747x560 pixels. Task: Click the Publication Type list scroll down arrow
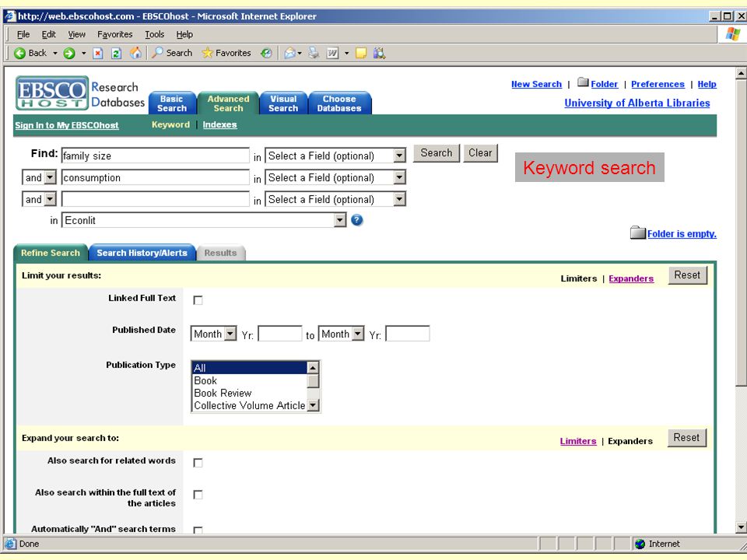point(313,405)
